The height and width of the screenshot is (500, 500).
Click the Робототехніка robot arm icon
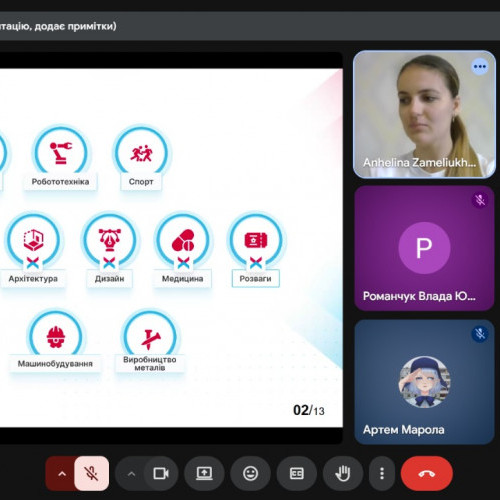(61, 153)
